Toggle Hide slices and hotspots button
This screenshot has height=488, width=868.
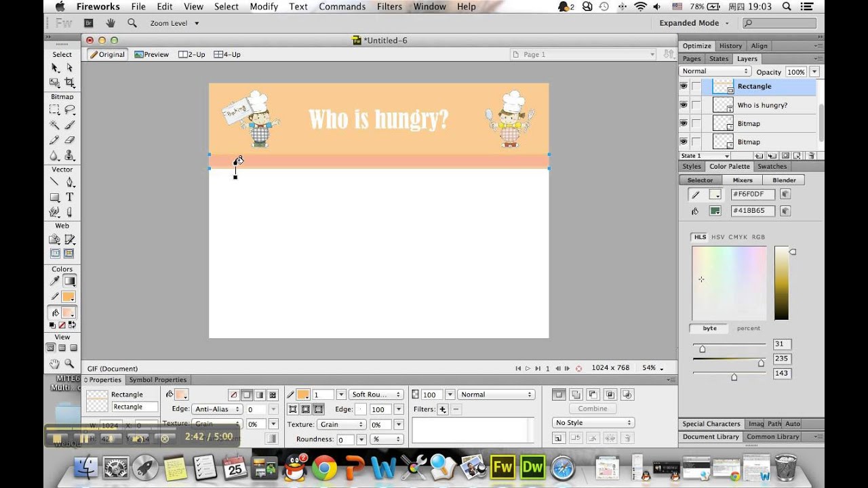click(x=55, y=254)
